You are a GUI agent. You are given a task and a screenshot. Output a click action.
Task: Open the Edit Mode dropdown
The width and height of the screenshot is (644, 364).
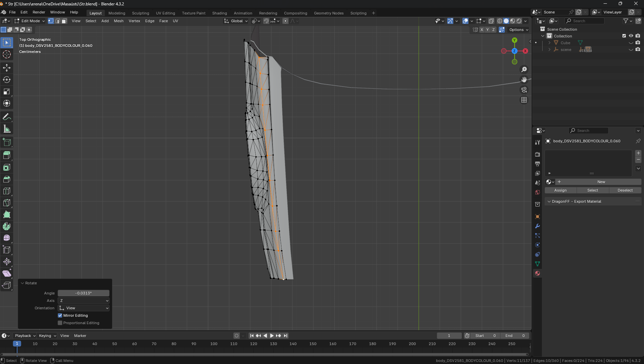(x=29, y=21)
